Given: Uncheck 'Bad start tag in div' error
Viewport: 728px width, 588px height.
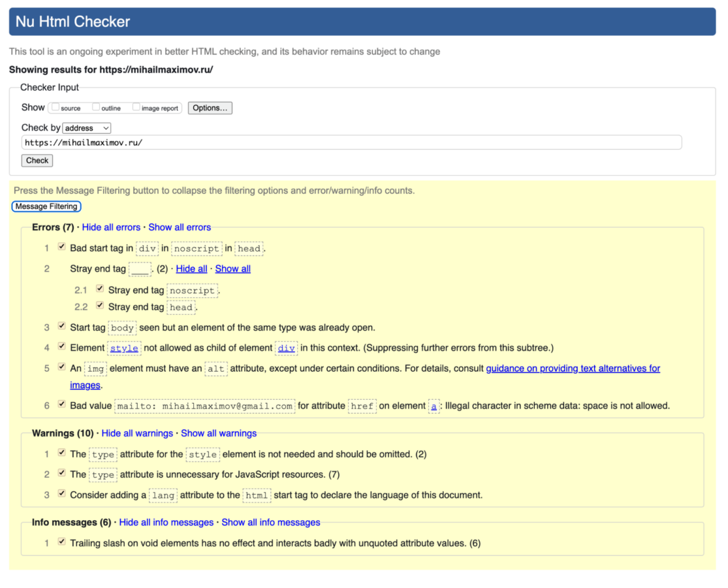Looking at the screenshot, I should 61,247.
